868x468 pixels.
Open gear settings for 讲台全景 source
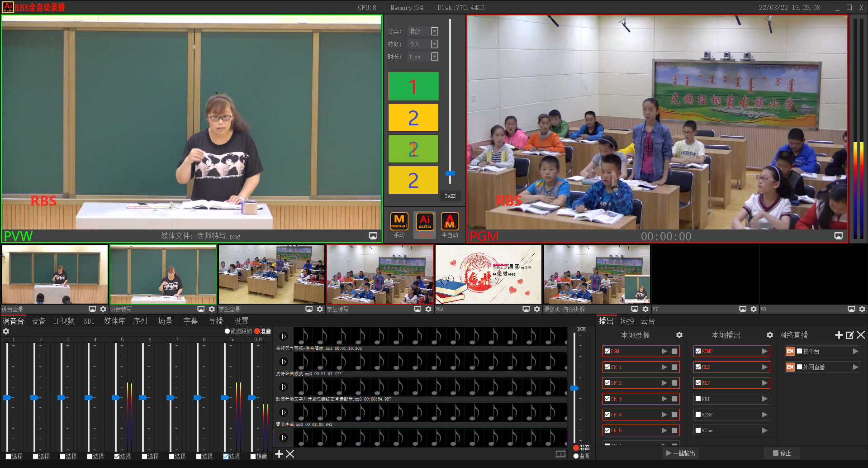(103, 309)
